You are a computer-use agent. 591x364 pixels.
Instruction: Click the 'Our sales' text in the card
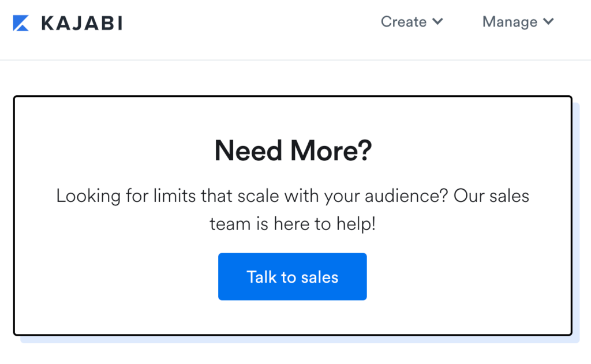point(492,196)
